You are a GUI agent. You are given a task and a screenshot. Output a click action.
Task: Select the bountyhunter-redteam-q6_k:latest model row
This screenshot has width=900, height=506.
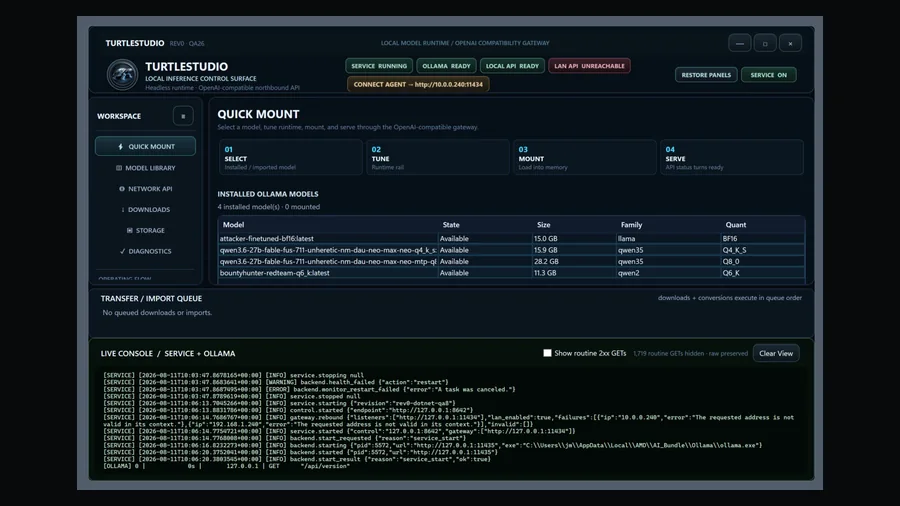pos(511,273)
